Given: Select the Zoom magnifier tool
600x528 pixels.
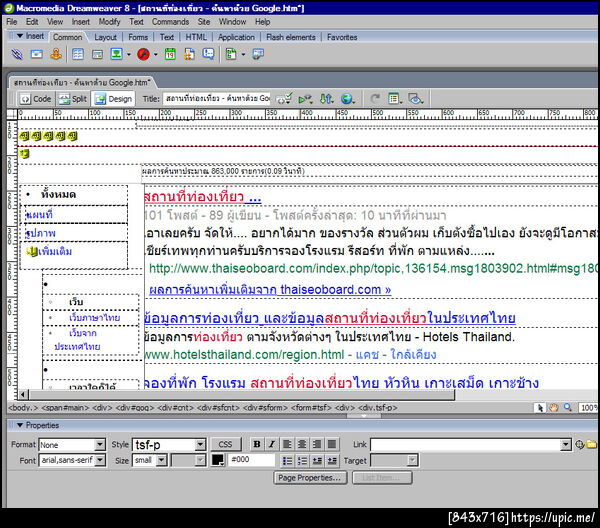Looking at the screenshot, I should 567,408.
